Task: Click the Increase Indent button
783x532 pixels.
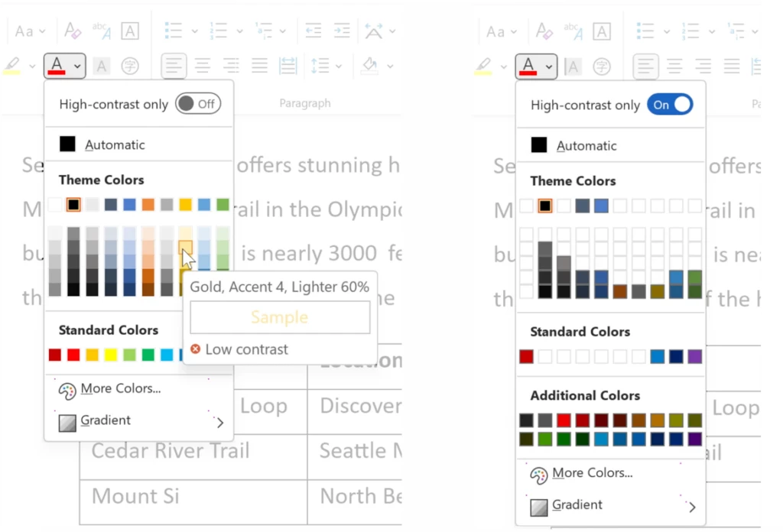Action: [x=341, y=31]
